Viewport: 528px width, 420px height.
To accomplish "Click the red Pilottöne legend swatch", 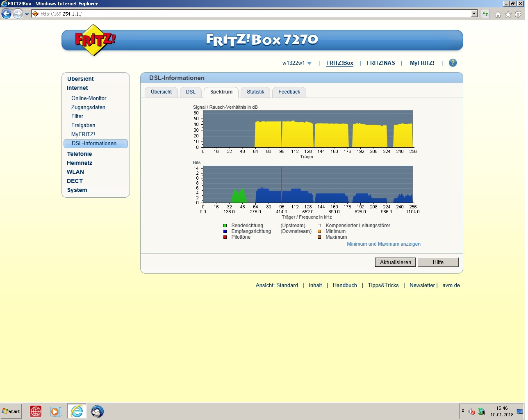I will tap(225, 237).
